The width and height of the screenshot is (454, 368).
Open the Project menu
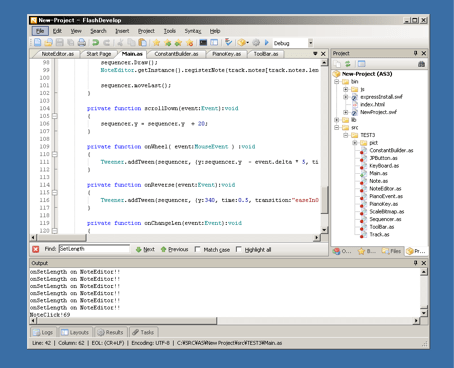(x=146, y=31)
